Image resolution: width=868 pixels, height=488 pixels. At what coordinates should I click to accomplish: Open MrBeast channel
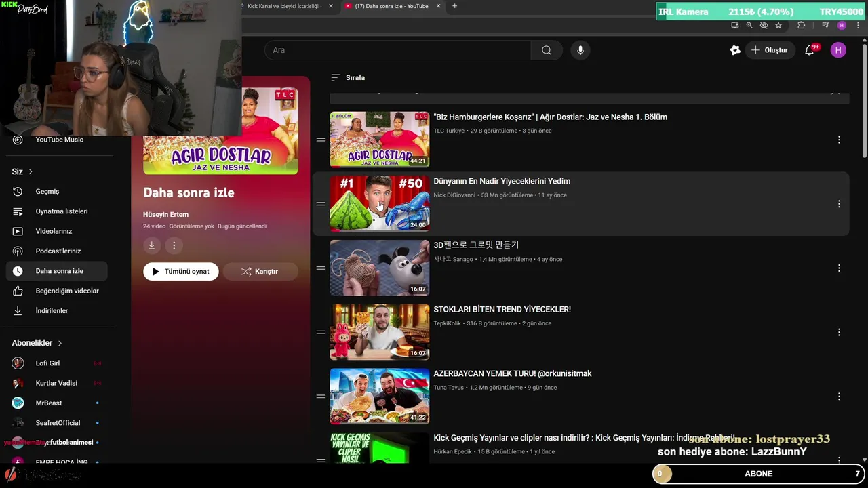click(x=57, y=403)
